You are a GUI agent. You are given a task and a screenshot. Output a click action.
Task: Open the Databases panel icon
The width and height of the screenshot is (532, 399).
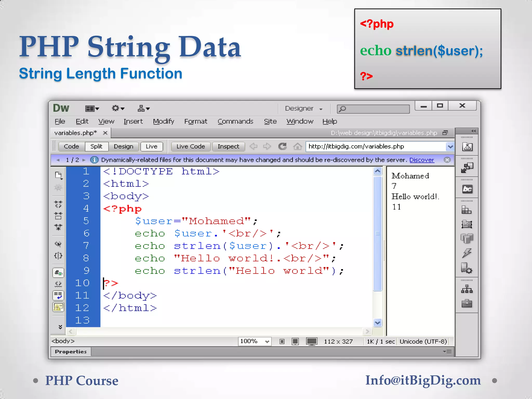tap(467, 238)
